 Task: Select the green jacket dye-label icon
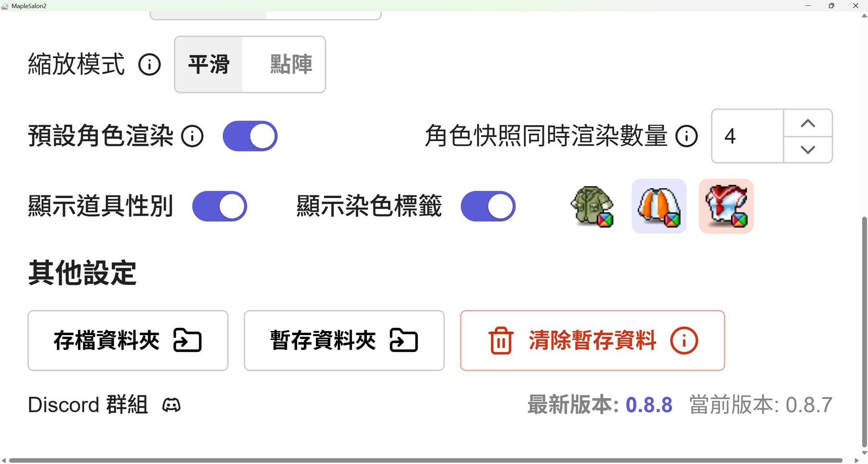click(592, 206)
